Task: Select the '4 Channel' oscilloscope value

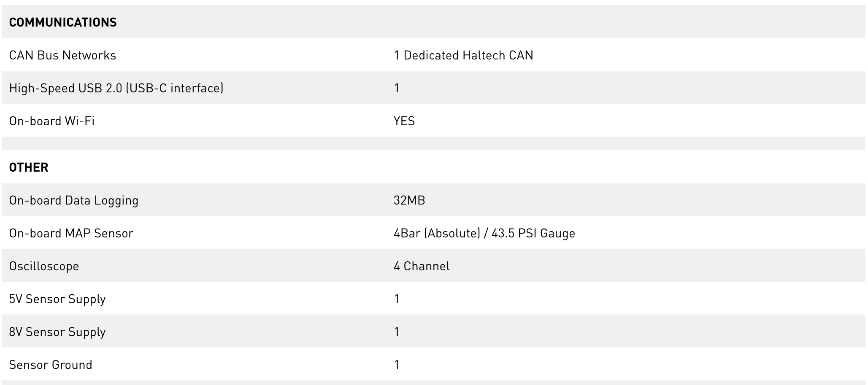Action: pos(422,266)
